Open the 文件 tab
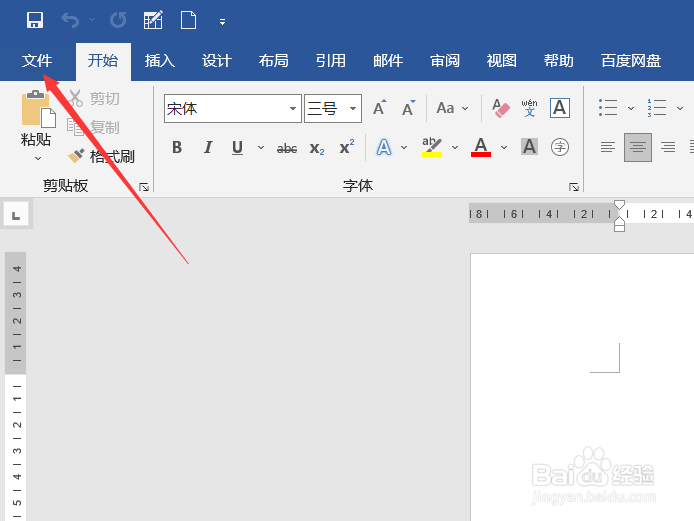This screenshot has height=521, width=694. point(37,61)
